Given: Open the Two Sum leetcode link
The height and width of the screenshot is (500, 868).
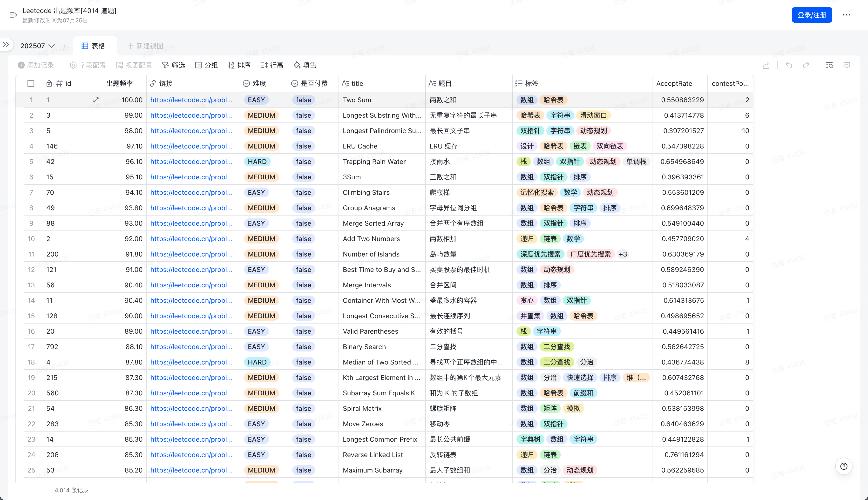Looking at the screenshot, I should click(x=191, y=100).
